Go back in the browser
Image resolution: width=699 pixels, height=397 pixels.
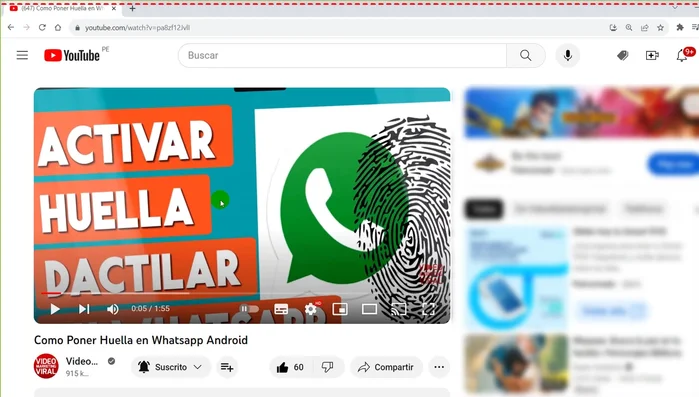point(11,28)
